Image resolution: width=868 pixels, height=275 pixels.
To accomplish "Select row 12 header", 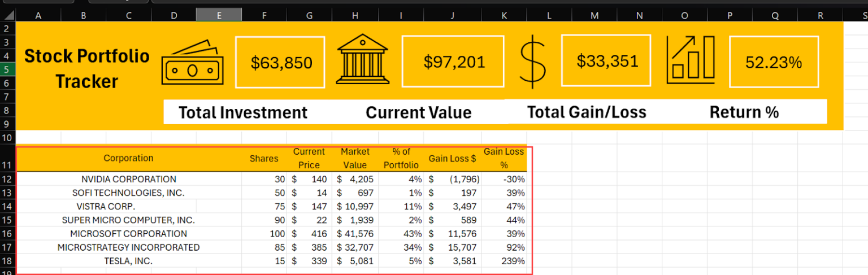I will pos(7,179).
